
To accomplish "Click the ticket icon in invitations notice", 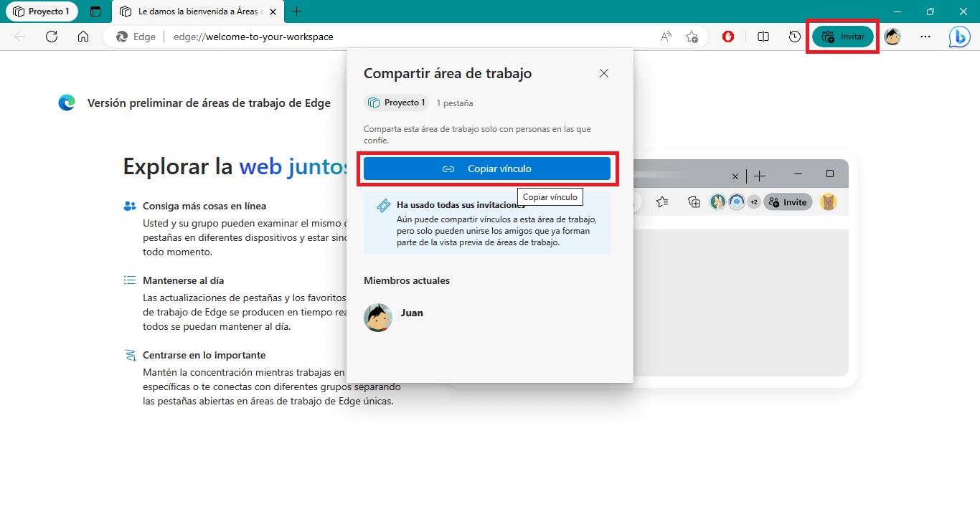I will [x=383, y=207].
